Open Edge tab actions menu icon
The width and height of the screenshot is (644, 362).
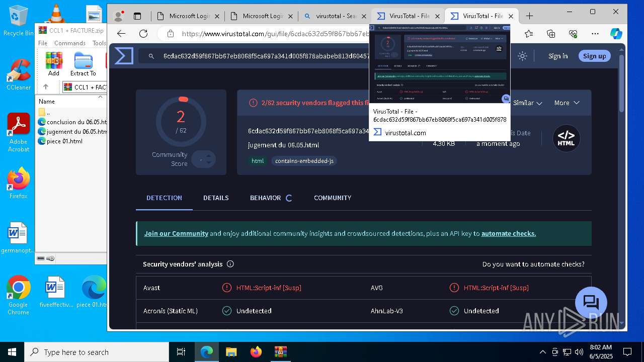(137, 16)
